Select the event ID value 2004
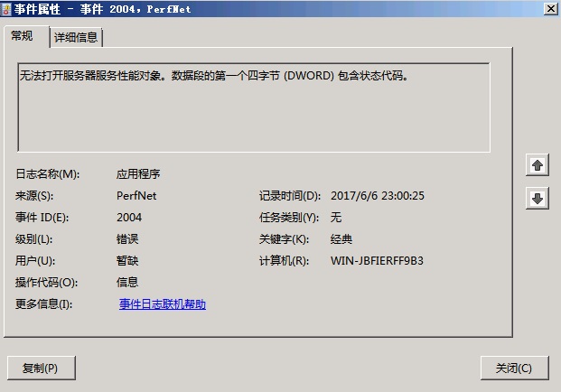The image size is (561, 392). coord(129,218)
